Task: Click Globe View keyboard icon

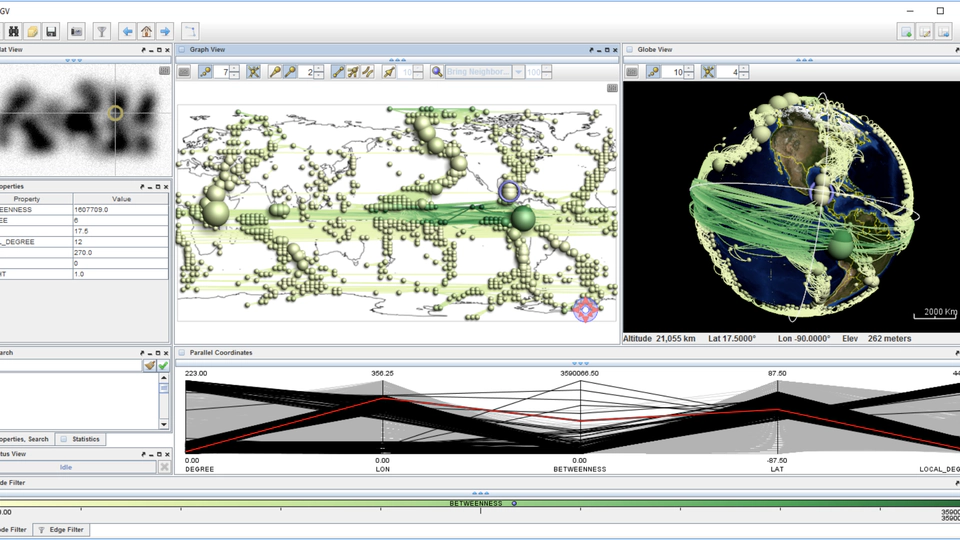Action: click(x=632, y=72)
